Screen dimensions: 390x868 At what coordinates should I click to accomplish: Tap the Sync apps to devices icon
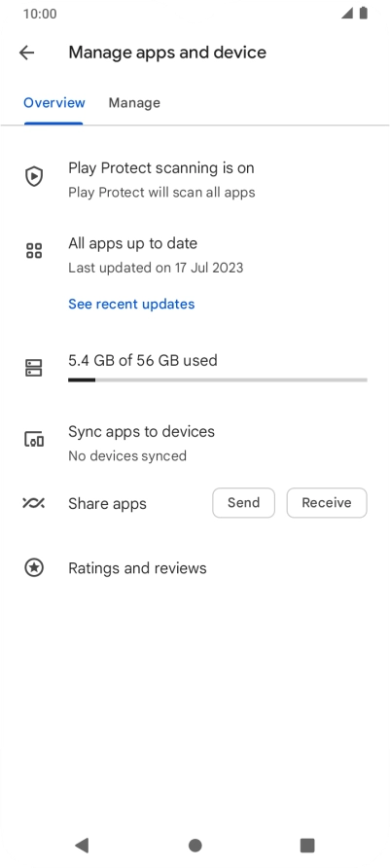click(34, 440)
